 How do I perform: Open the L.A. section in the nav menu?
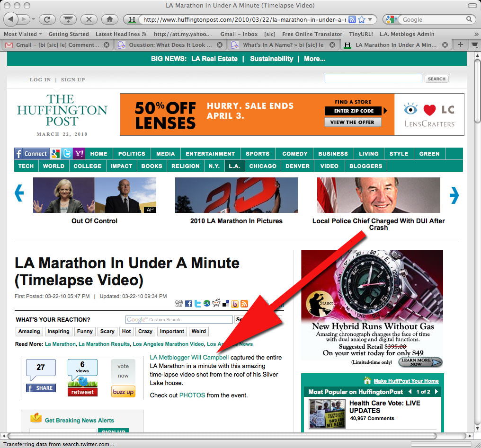click(234, 166)
